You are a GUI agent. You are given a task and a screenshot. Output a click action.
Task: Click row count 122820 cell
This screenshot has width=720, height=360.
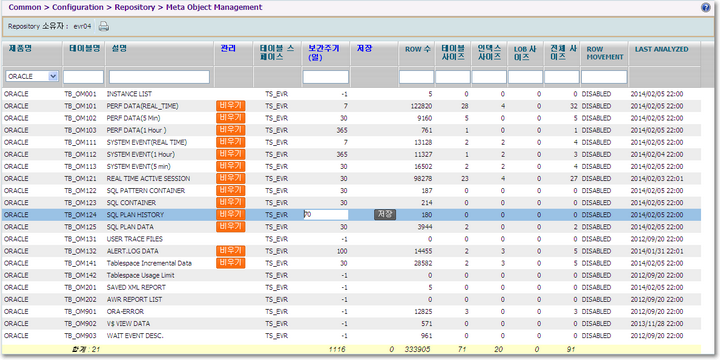pos(422,106)
